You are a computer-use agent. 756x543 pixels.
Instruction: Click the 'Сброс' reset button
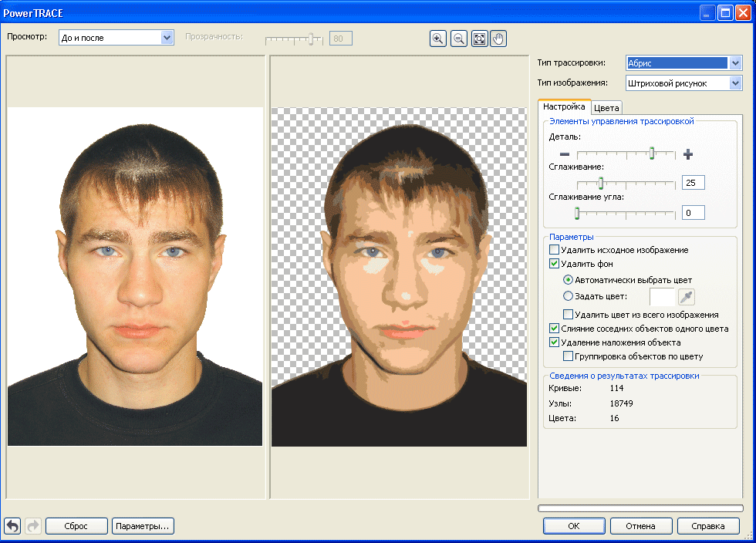point(76,526)
